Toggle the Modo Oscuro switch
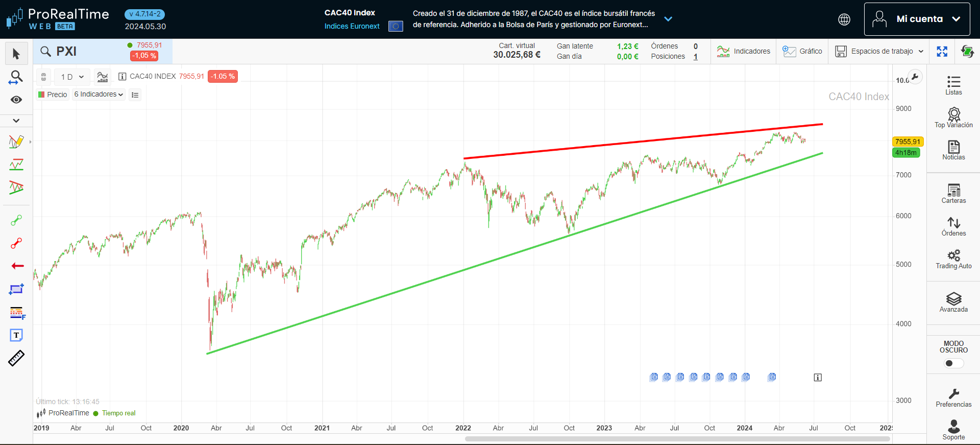Image resolution: width=980 pixels, height=445 pixels. pos(953,363)
